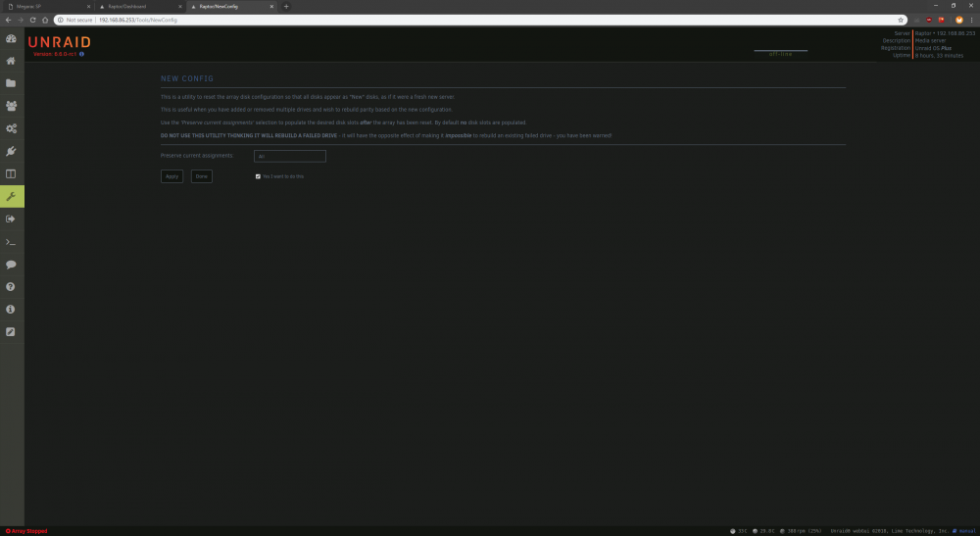The height and width of the screenshot is (536, 980).
Task: Toggle Help via the question mark icon
Action: [x=11, y=287]
